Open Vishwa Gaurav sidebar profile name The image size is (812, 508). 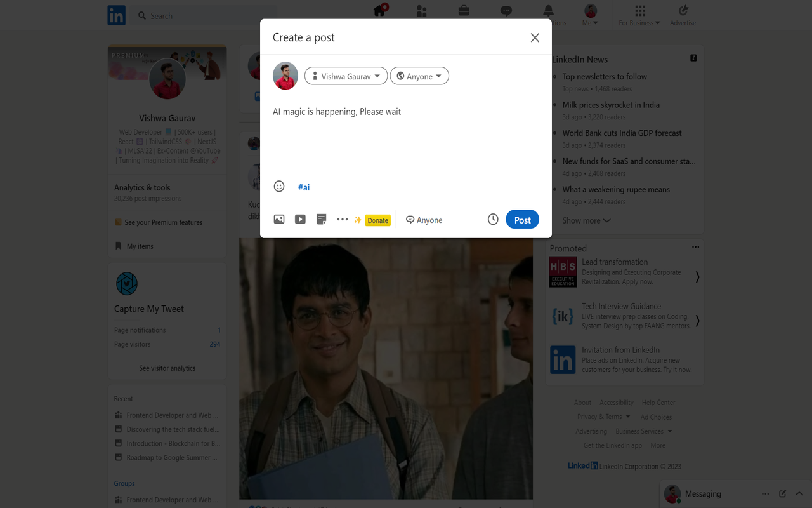coord(167,118)
